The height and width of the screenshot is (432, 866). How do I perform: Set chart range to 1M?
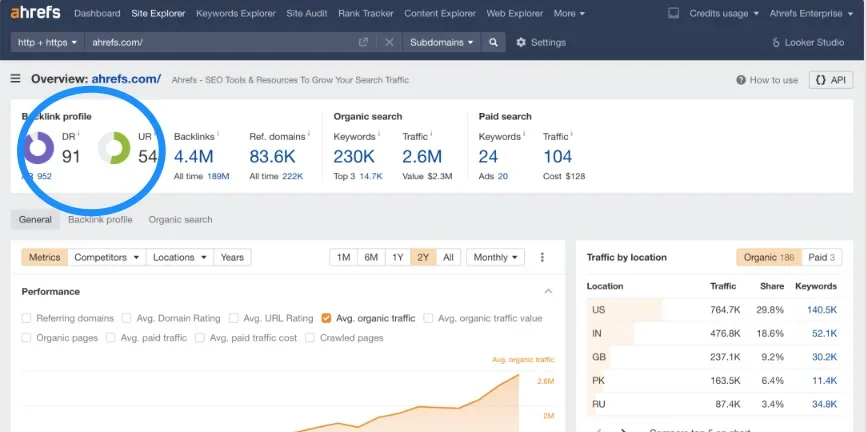[x=344, y=257]
